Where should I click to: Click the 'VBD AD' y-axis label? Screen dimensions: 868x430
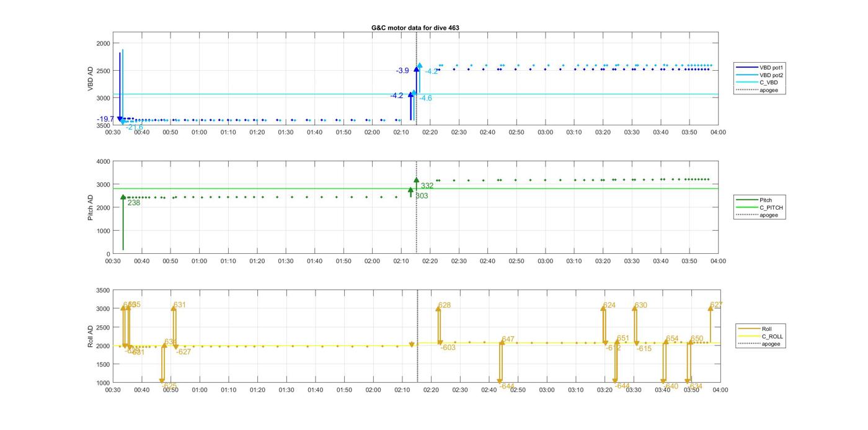(x=91, y=80)
